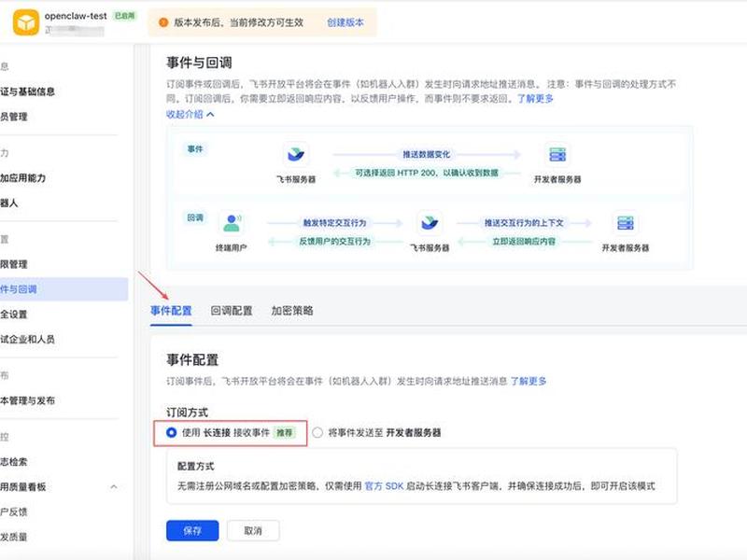Click the Feishu server bird icon in event row
Viewport: 747px width, 560px height.
point(296,154)
